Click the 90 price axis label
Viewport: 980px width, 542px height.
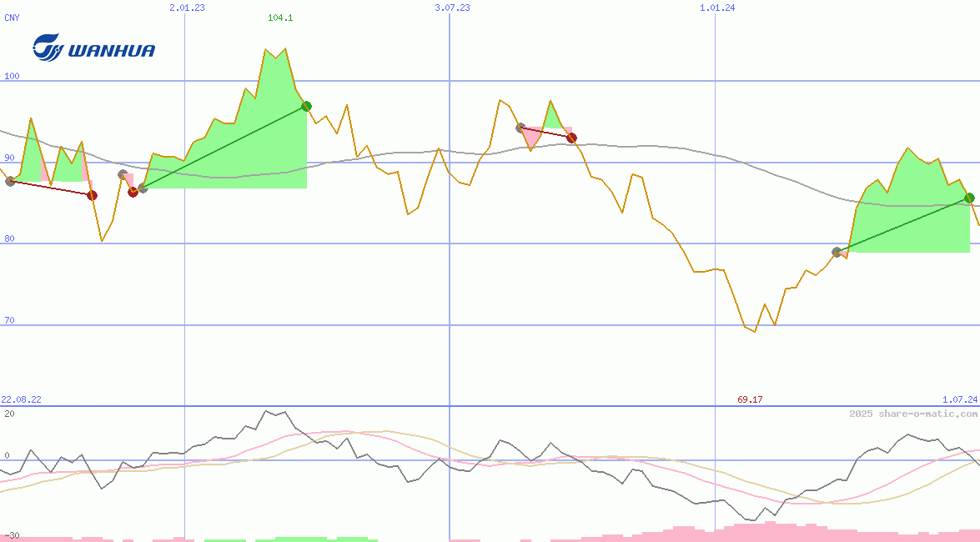point(9,158)
